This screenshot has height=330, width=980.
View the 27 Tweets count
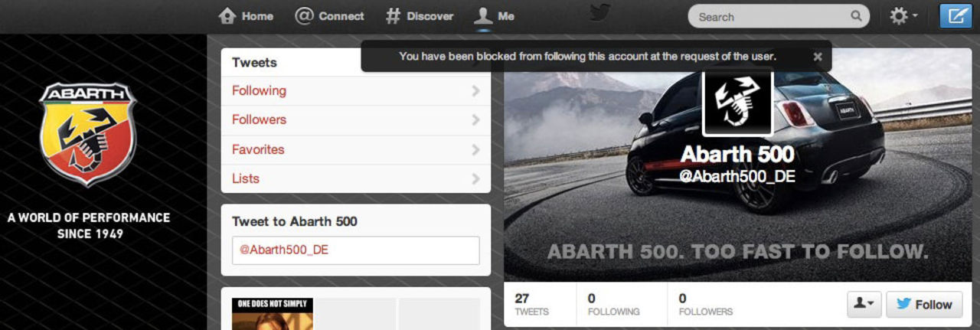click(x=531, y=304)
